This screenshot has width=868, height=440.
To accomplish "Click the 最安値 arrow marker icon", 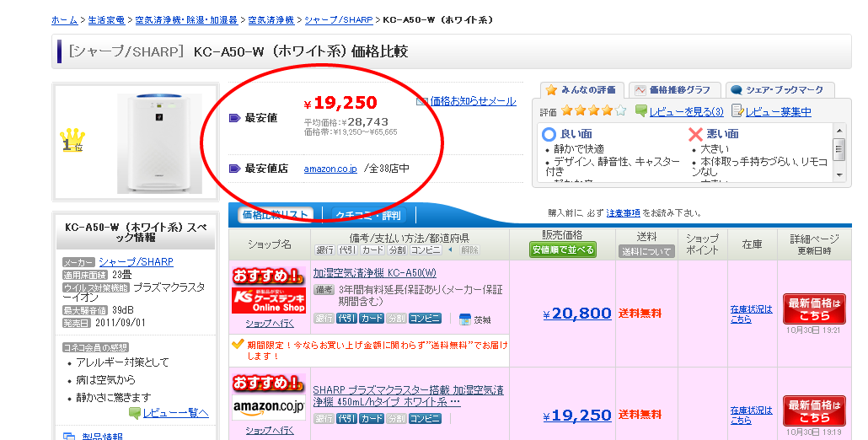I will coord(235,118).
